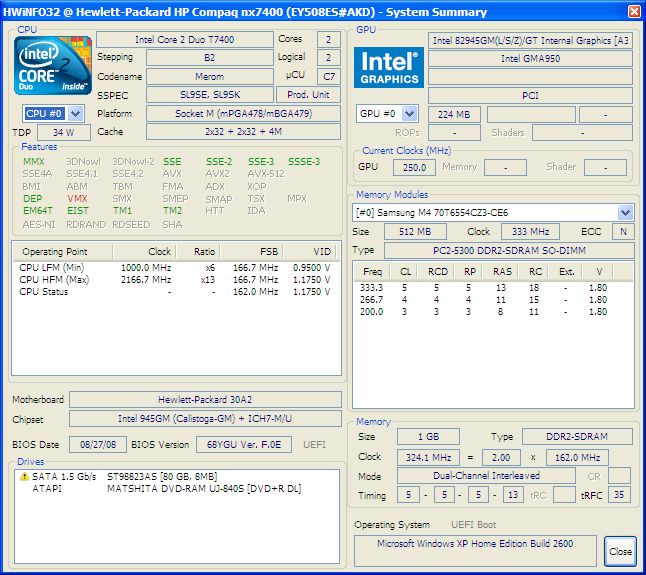Click the PC2-5300 DDR2-SDRAM SO-DIMM field
This screenshot has height=575, width=646.
(509, 250)
